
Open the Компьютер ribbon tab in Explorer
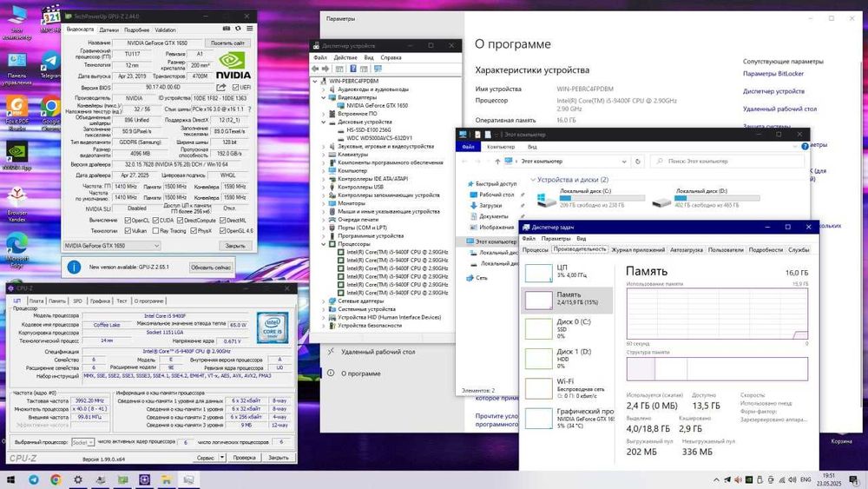pos(501,147)
